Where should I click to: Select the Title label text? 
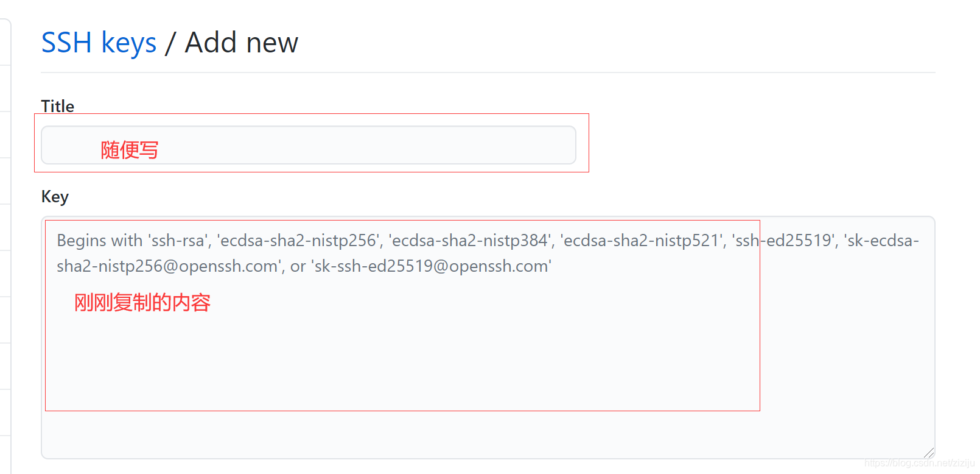[x=57, y=106]
